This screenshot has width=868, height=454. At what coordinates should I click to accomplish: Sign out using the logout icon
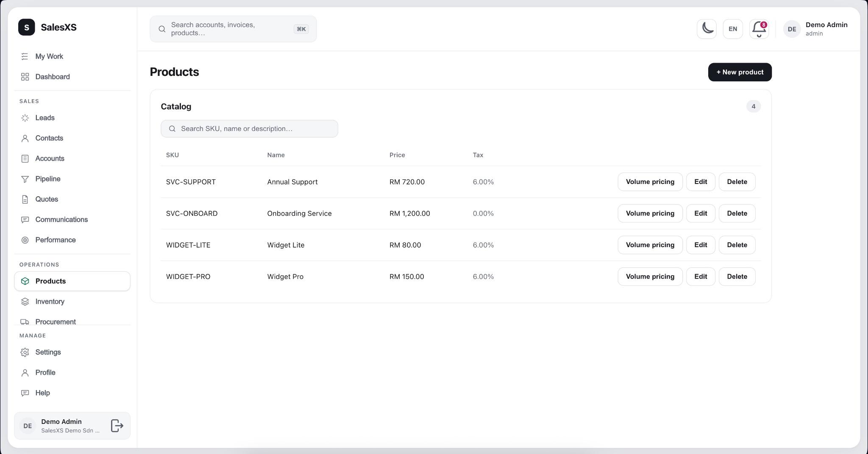[x=117, y=426]
